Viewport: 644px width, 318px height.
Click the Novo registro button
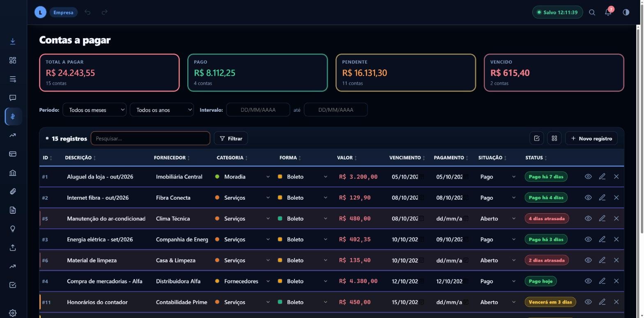[591, 138]
